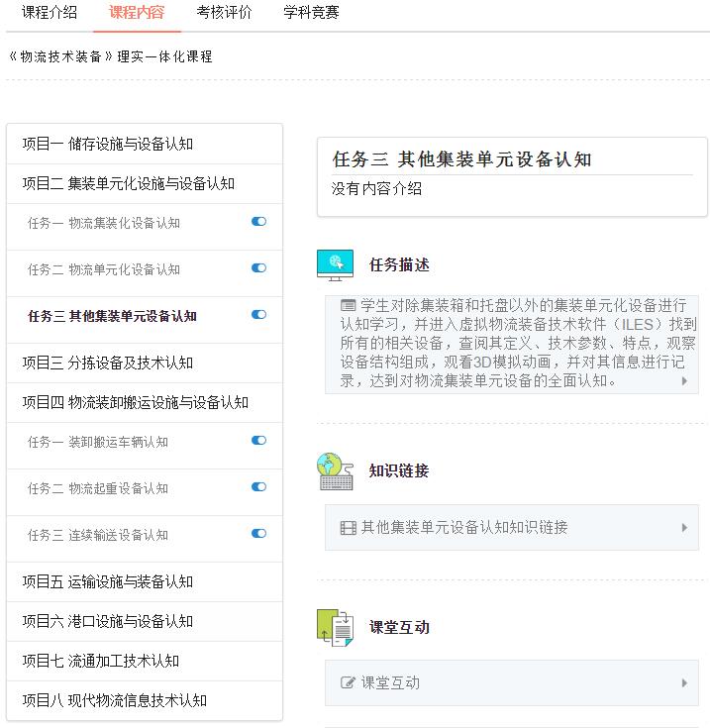Expand arrow at end of task description
The image size is (710, 728).
coord(683,380)
